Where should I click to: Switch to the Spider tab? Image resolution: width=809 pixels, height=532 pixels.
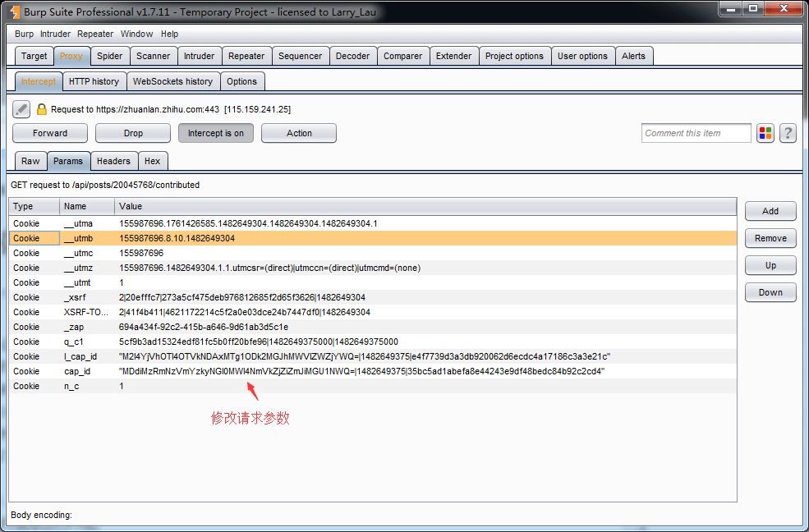click(110, 56)
